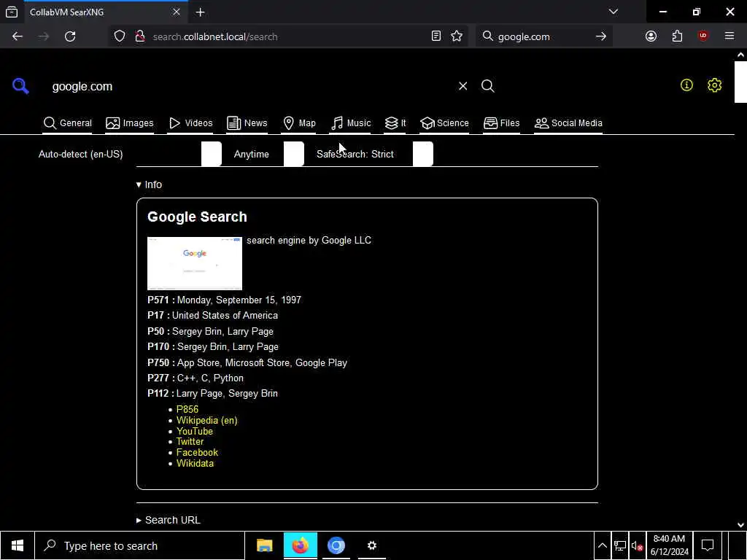Open the muted volume tray icon
Screen dimensions: 747x560
[637, 545]
